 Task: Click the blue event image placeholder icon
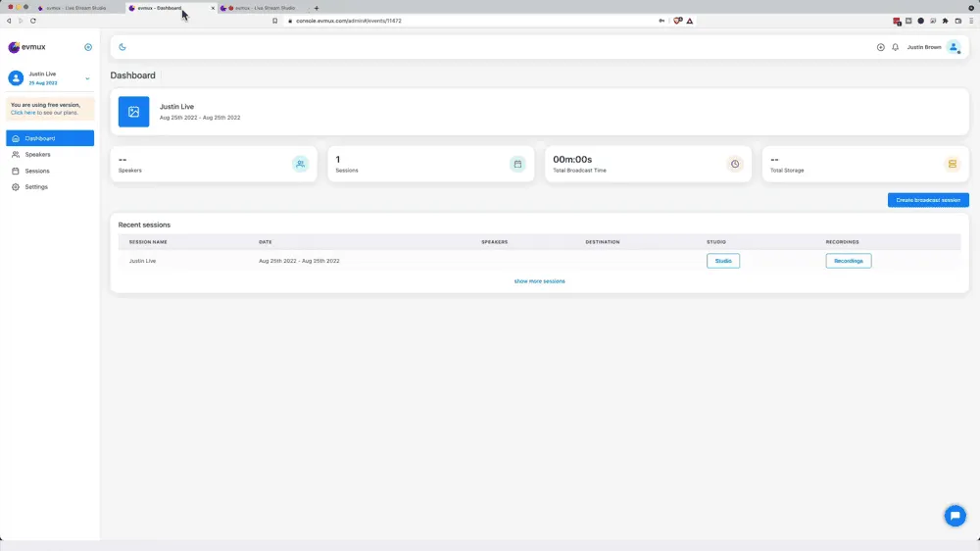point(133,112)
